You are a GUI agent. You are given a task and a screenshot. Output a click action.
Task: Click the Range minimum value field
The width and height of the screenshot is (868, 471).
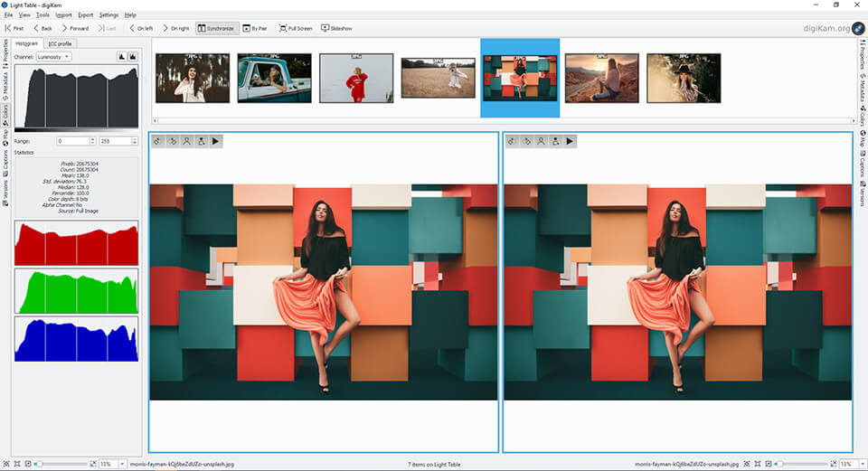pyautogui.click(x=73, y=141)
